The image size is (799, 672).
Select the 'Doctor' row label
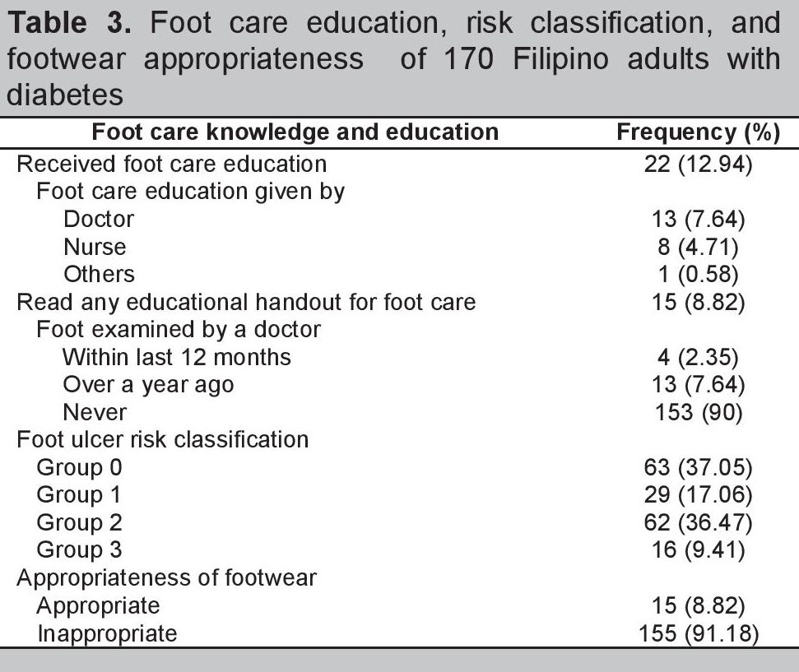(98, 219)
